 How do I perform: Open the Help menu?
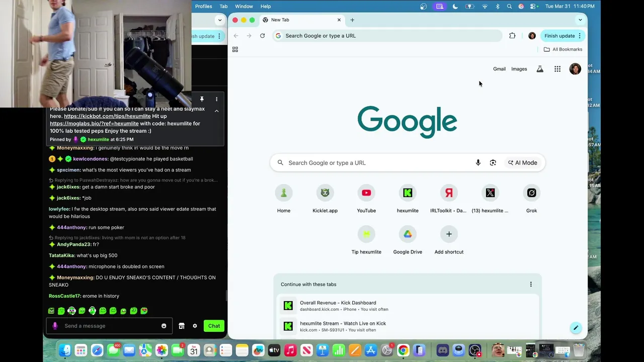(x=266, y=7)
